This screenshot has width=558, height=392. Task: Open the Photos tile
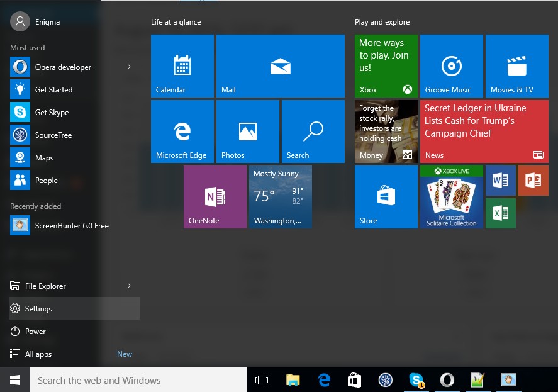(248, 132)
